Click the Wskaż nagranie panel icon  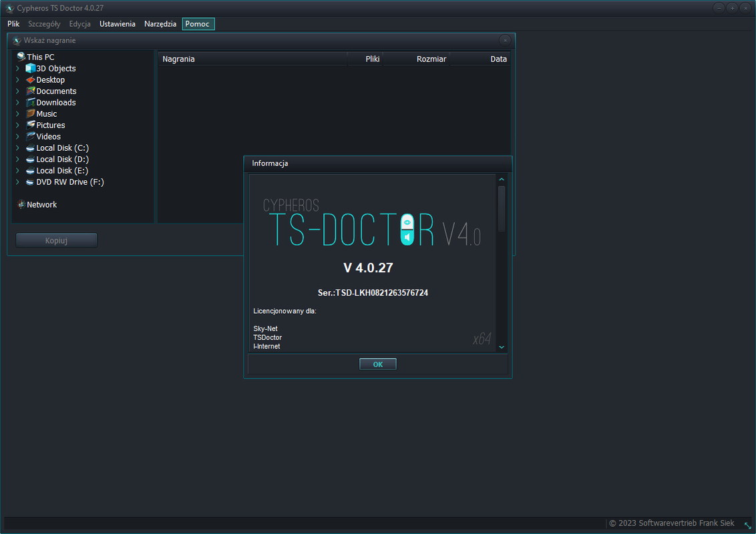click(17, 41)
